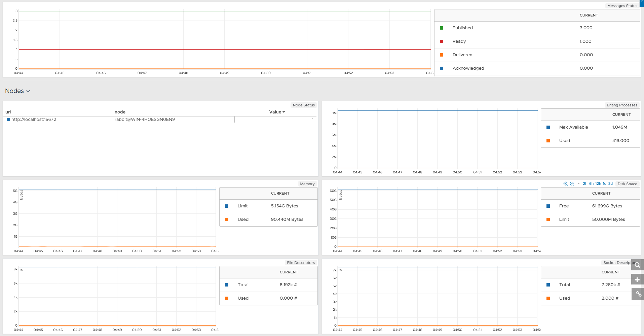Viewport: 644px width, 336px height.
Task: Toggle the Published series via its green legend marker
Action: tap(442, 28)
